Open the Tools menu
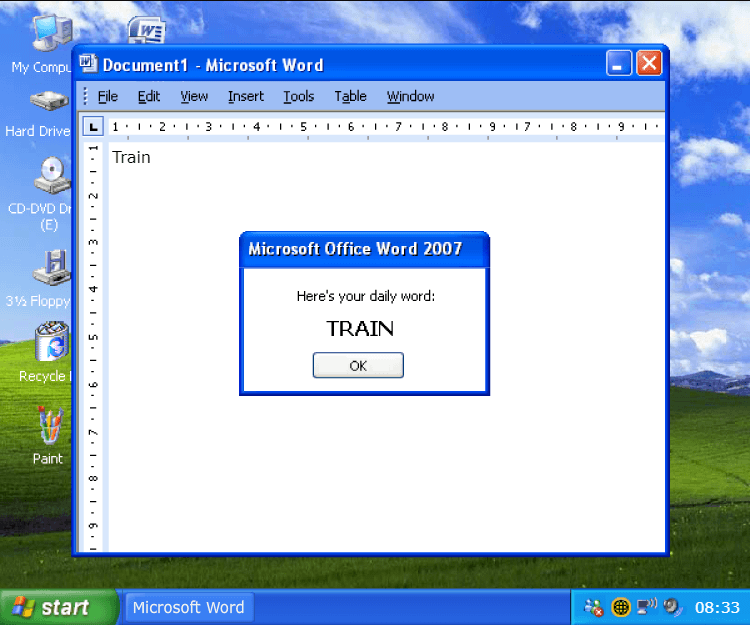This screenshot has height=625, width=750. coord(298,97)
